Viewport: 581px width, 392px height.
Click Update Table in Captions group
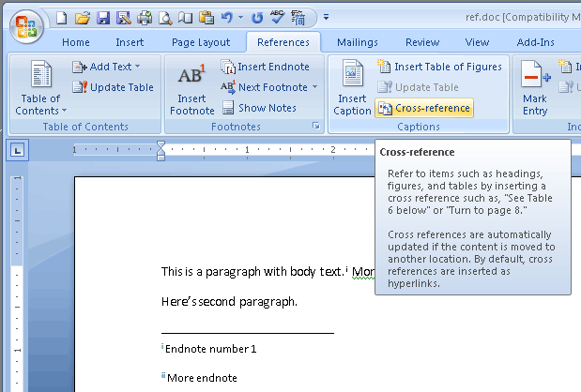coord(418,87)
